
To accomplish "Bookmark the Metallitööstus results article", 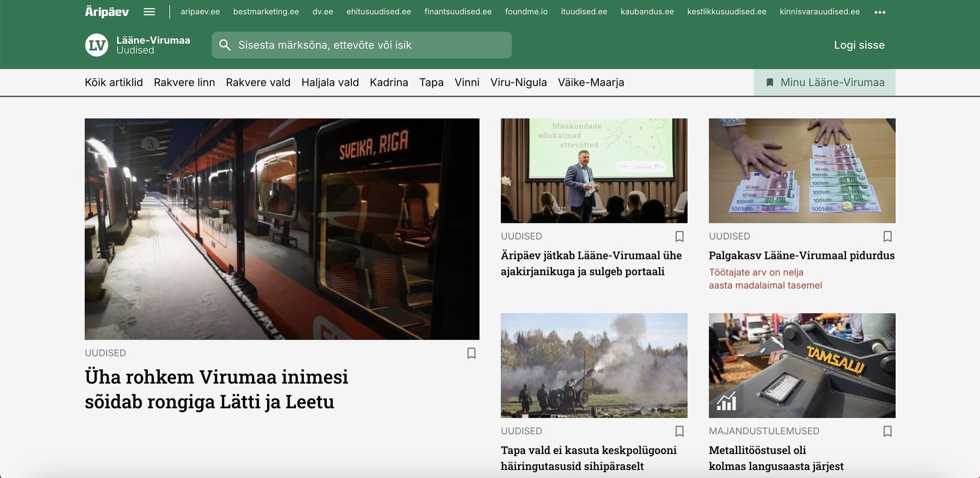I will [x=888, y=431].
